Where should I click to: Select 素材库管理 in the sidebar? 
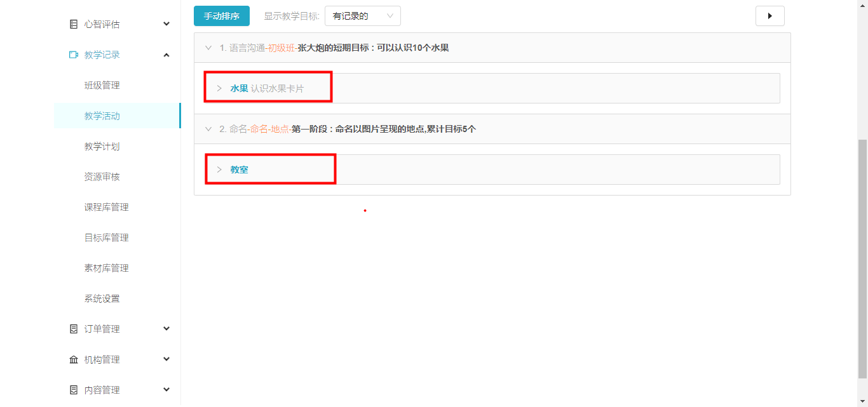coord(106,268)
